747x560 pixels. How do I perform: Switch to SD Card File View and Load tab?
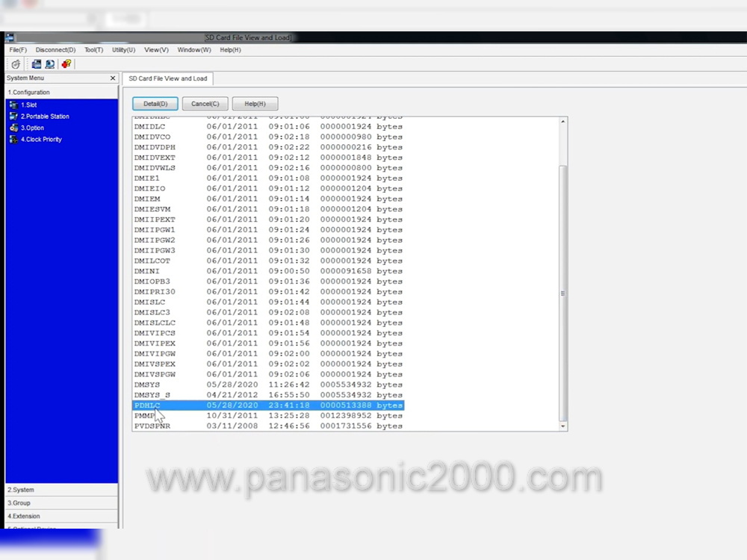[167, 78]
